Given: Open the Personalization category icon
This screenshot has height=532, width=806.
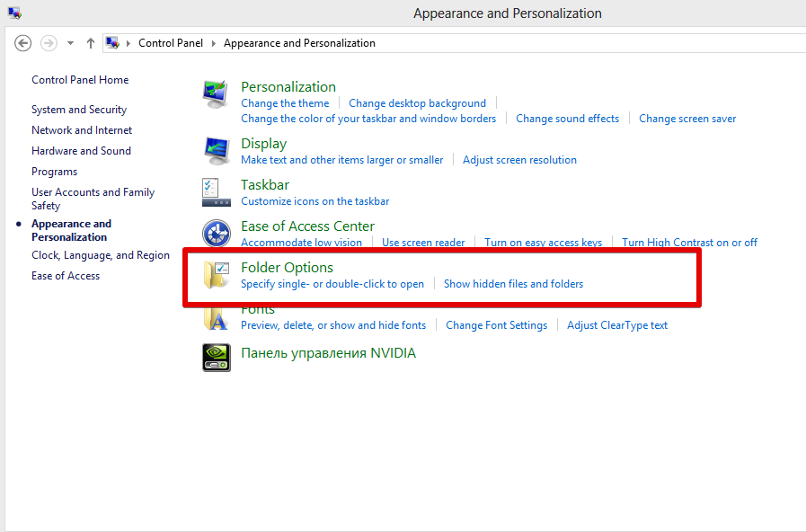Looking at the screenshot, I should [x=216, y=93].
